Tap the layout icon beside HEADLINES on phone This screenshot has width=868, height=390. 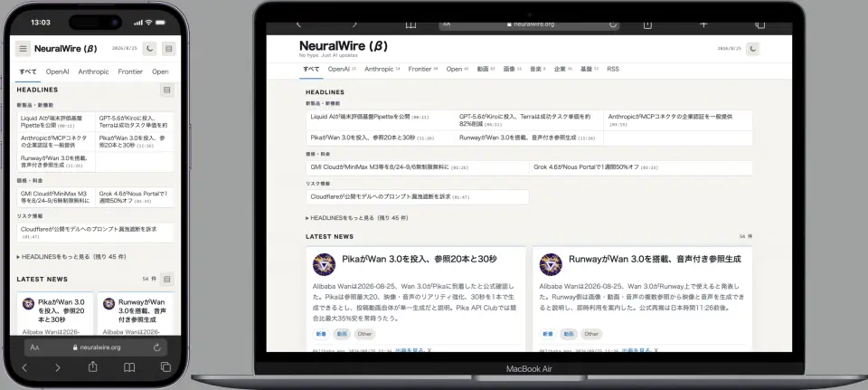click(167, 90)
